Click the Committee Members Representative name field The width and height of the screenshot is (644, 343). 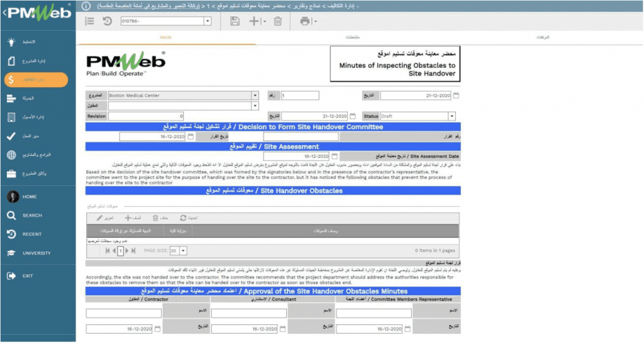pyautogui.click(x=374, y=313)
